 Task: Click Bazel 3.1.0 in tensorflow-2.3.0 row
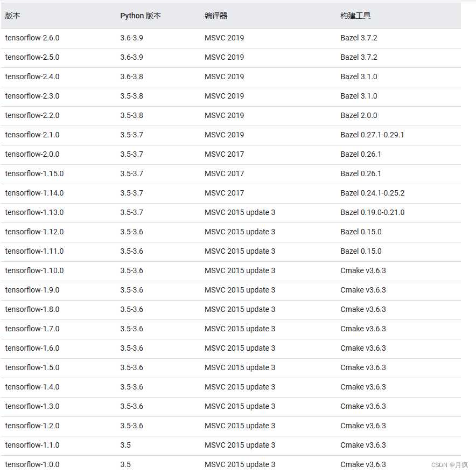pos(359,96)
